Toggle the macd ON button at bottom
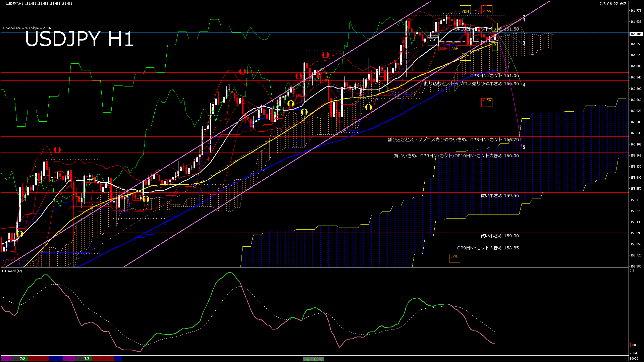644x362 pixels. (x=314, y=359)
